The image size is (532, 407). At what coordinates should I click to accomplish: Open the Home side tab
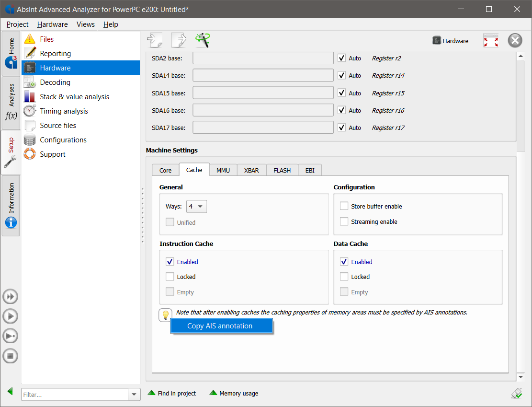11,53
